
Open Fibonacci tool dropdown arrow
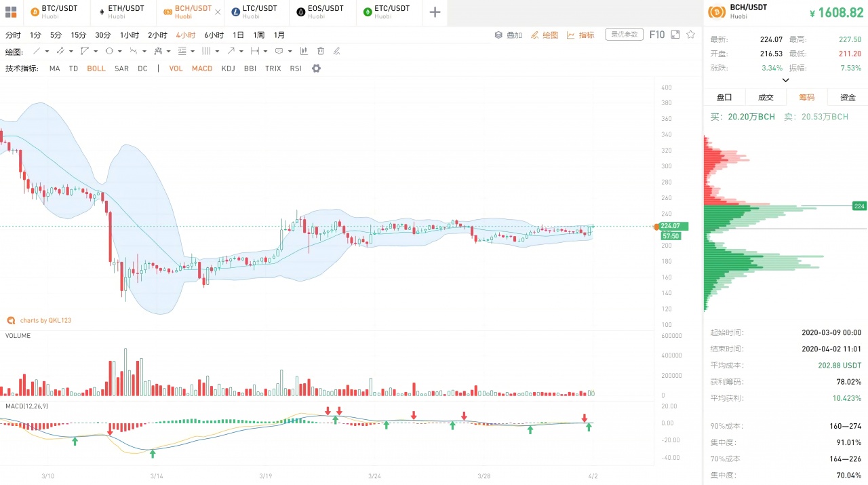click(x=193, y=52)
